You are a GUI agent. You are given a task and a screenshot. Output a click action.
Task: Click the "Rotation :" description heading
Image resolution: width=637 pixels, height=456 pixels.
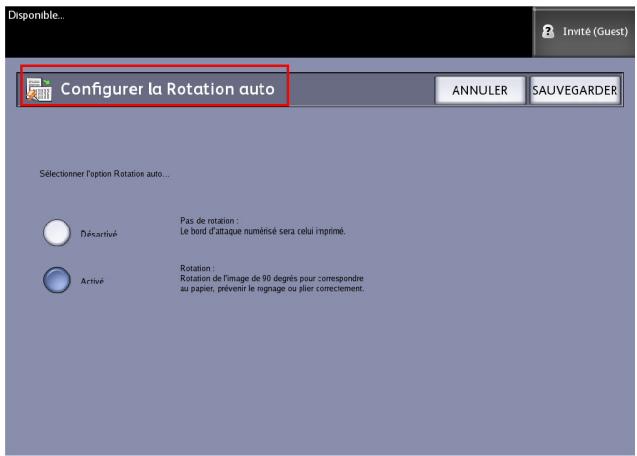click(x=197, y=268)
